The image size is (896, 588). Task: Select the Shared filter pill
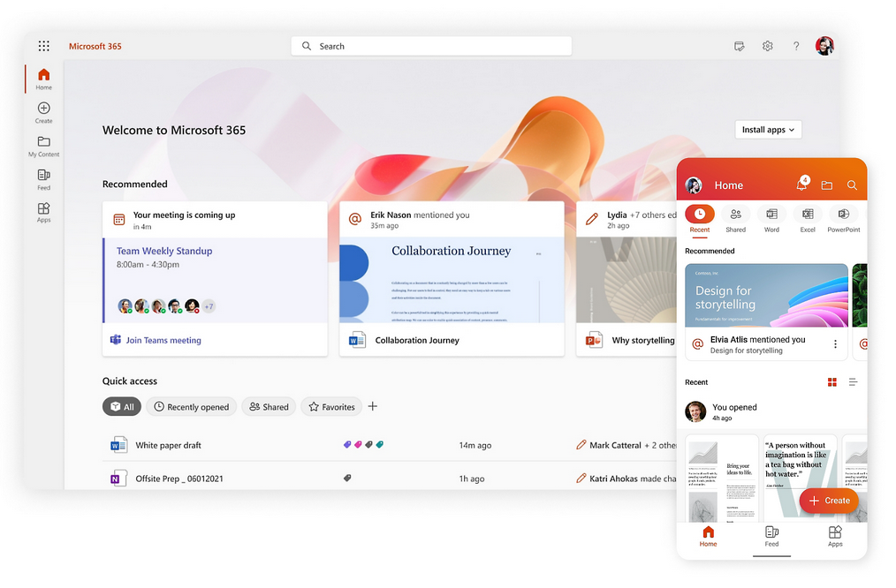coord(269,406)
